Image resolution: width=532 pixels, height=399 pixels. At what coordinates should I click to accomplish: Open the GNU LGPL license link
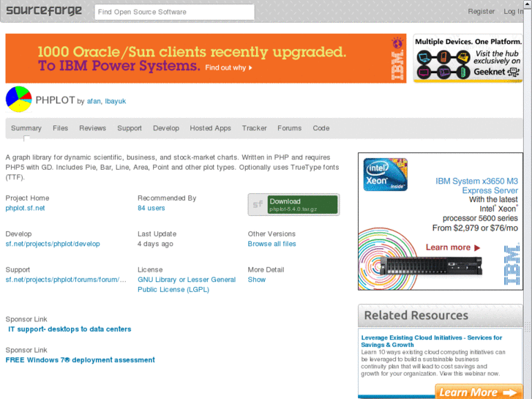pos(187,285)
